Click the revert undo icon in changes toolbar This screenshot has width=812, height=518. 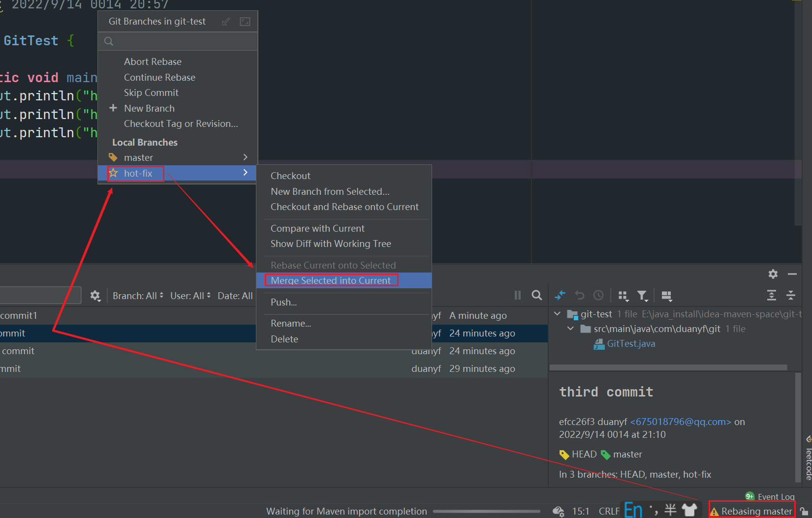click(580, 295)
